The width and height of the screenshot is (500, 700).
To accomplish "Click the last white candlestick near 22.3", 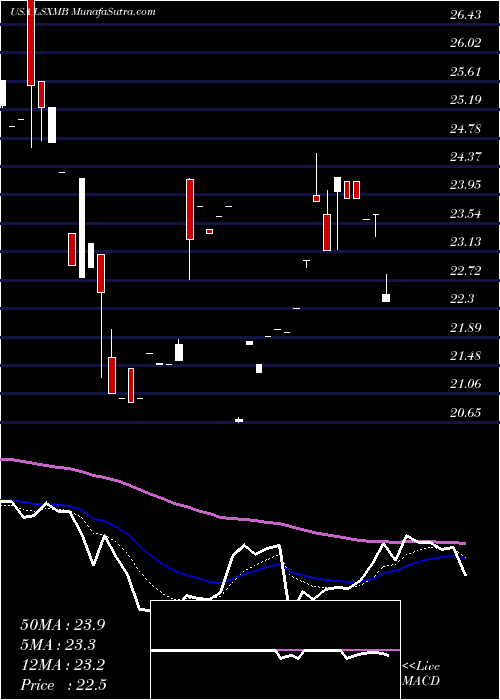I will click(x=386, y=298).
